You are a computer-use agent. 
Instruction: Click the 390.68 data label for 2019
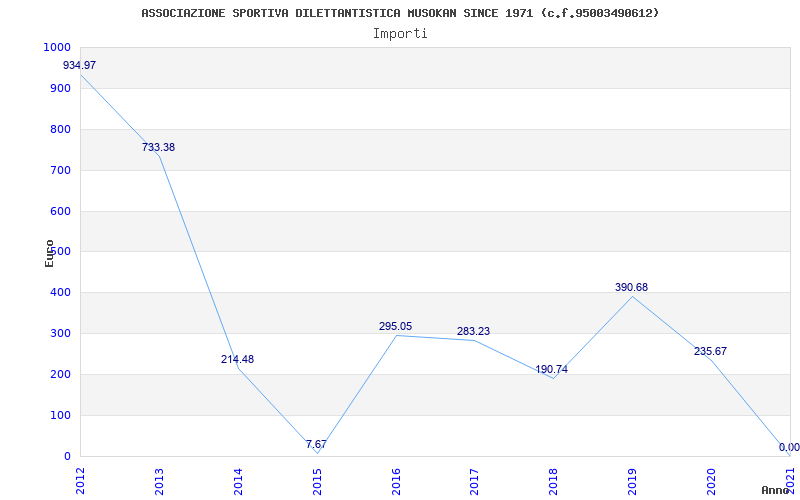coord(632,287)
